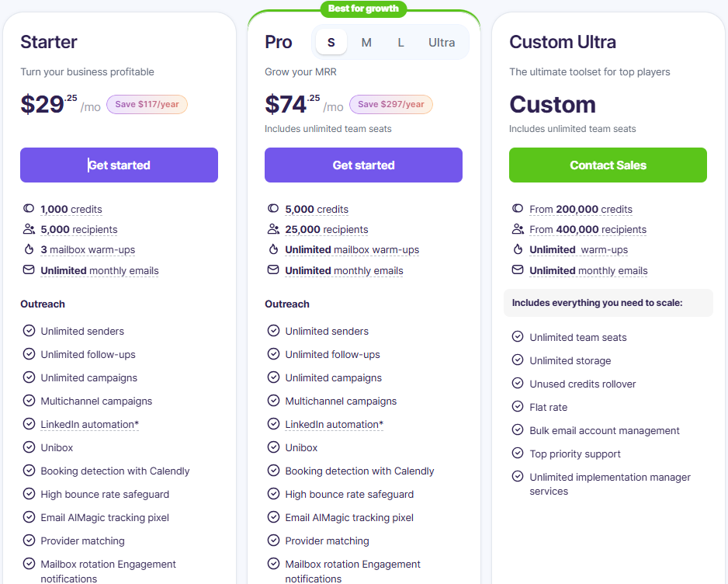Click the people icon beside 400,000 recipients
This screenshot has width=728, height=584.
click(x=518, y=229)
